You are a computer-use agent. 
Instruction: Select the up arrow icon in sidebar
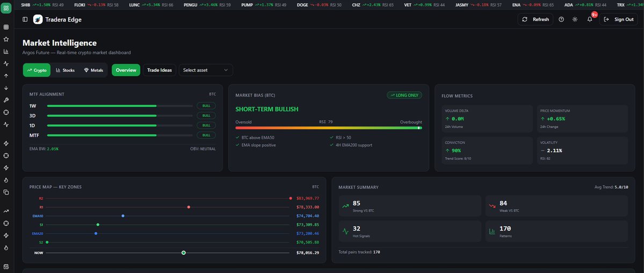coord(6,76)
